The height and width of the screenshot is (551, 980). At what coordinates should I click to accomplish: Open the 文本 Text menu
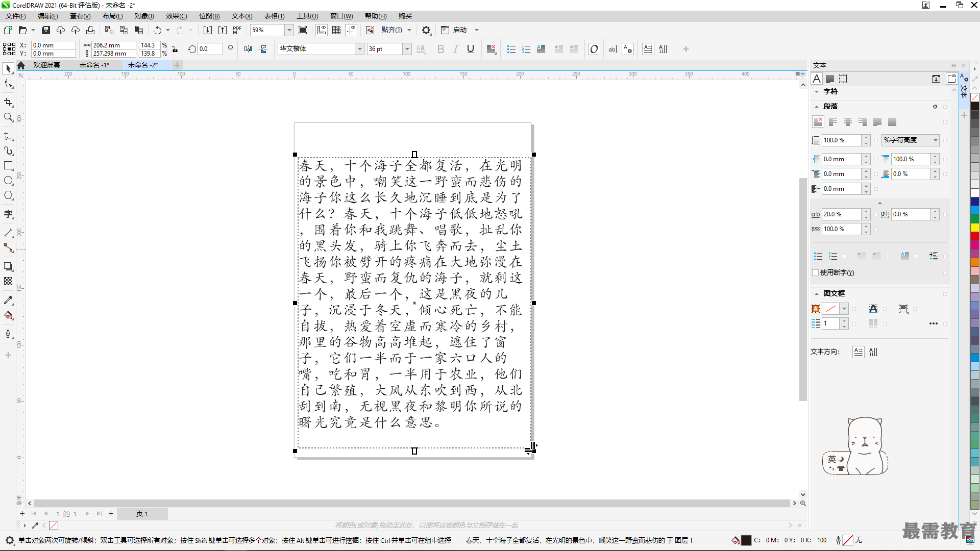[x=241, y=16]
